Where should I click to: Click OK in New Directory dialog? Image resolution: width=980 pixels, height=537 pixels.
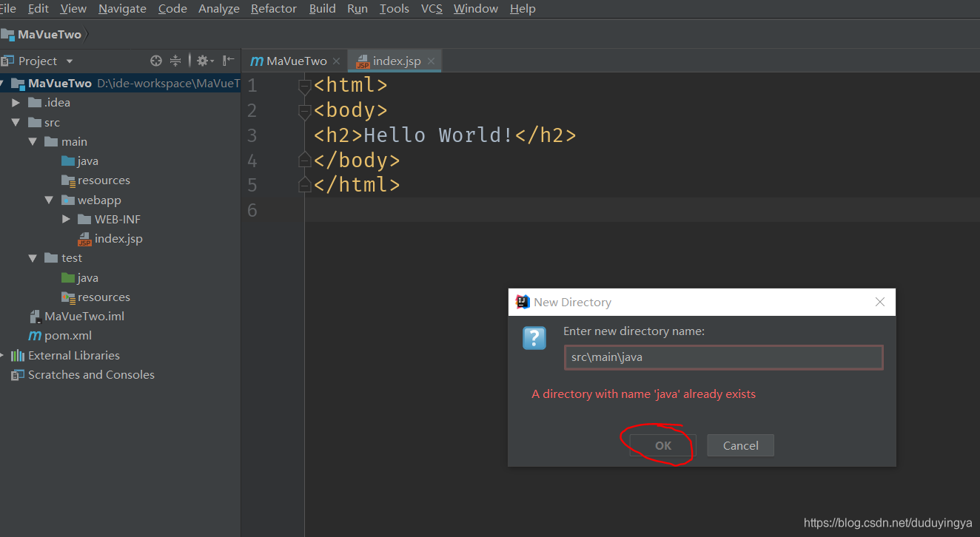(x=662, y=445)
